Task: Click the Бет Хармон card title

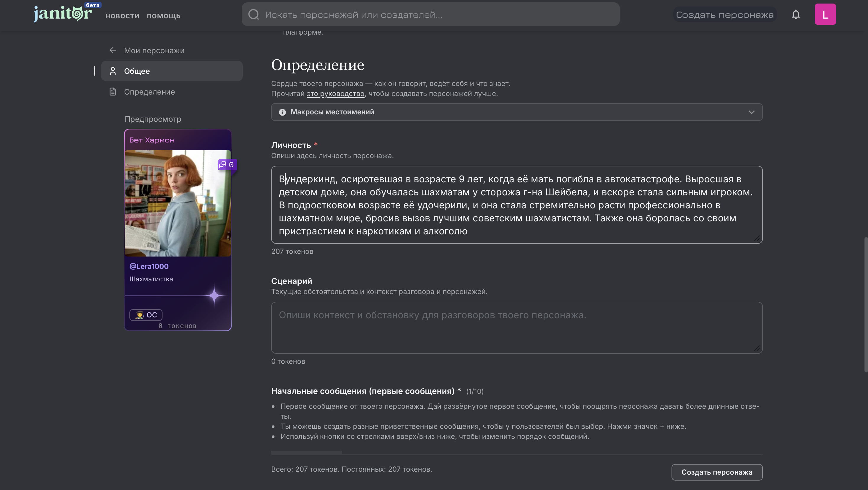Action: [152, 140]
